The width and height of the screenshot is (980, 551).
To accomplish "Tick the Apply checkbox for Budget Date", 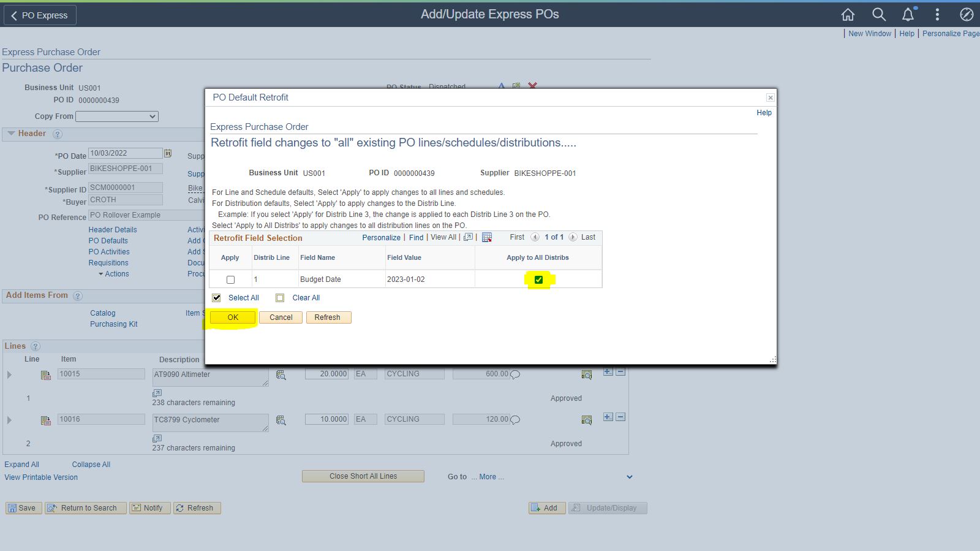I will point(230,279).
